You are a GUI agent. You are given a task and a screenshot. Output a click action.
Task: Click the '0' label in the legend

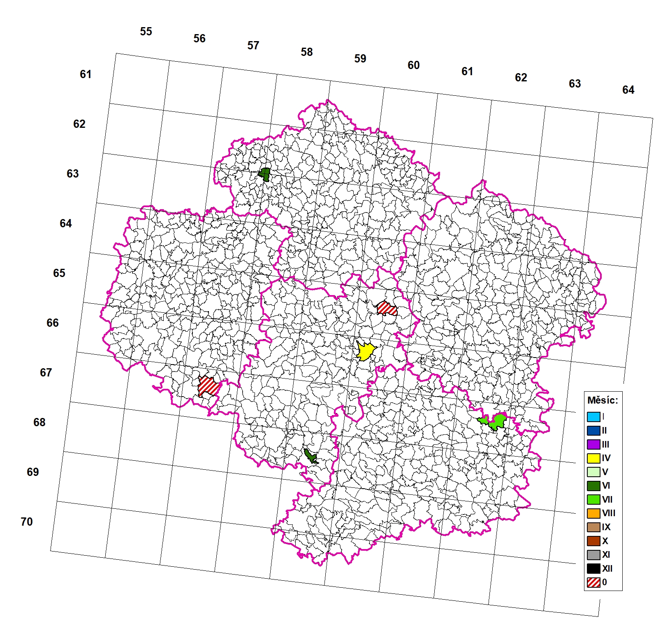point(604,582)
